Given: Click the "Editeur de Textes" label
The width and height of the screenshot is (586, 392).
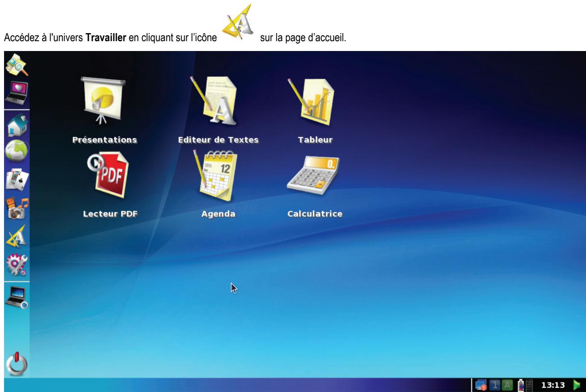Looking at the screenshot, I should (218, 140).
